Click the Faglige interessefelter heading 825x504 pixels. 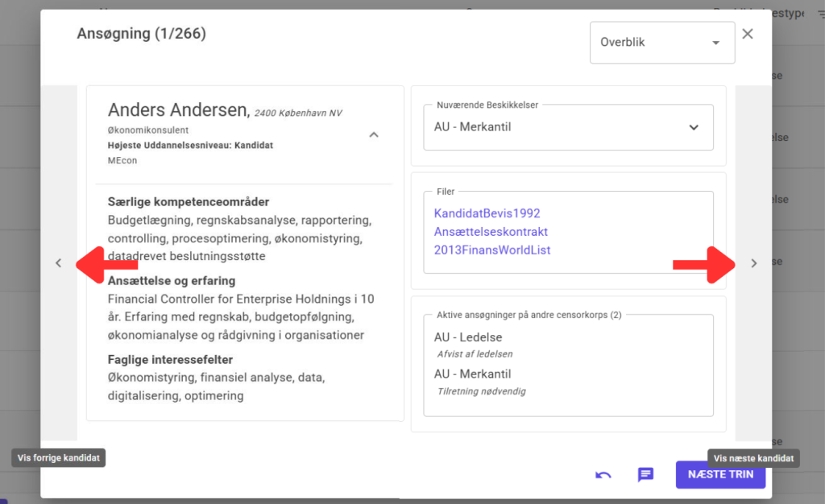point(170,359)
